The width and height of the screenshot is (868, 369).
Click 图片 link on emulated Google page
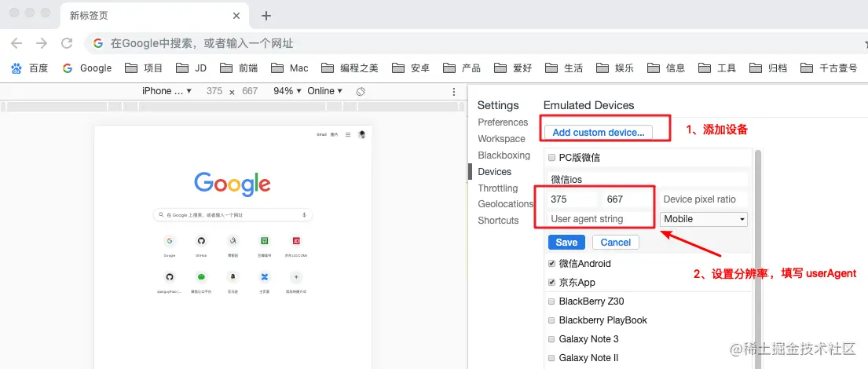(x=335, y=134)
